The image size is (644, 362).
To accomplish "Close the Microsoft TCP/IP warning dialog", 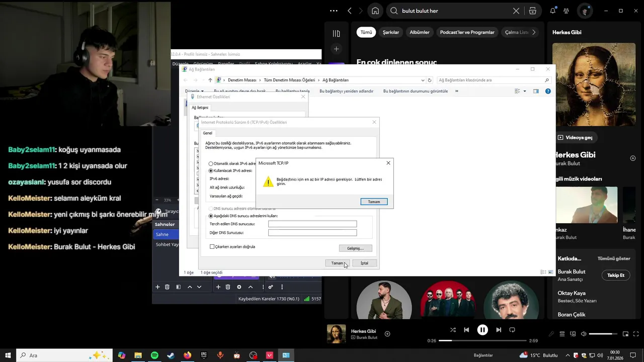I will coord(388,163).
